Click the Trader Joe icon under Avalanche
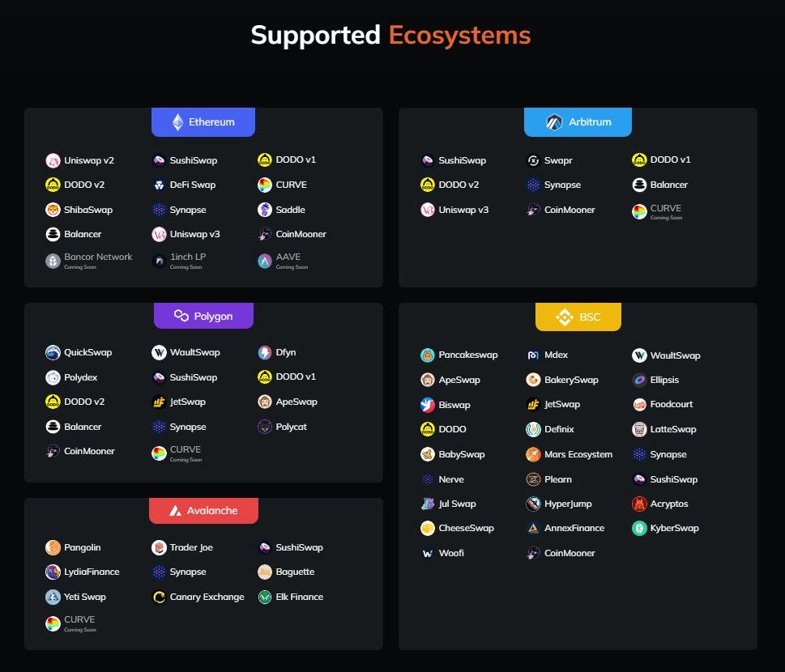 [160, 547]
